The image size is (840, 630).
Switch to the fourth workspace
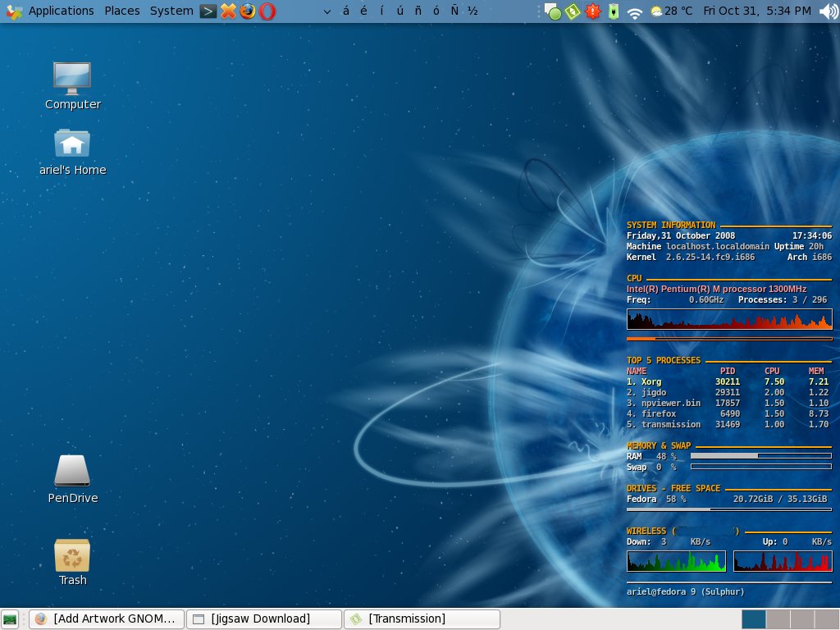(x=826, y=619)
